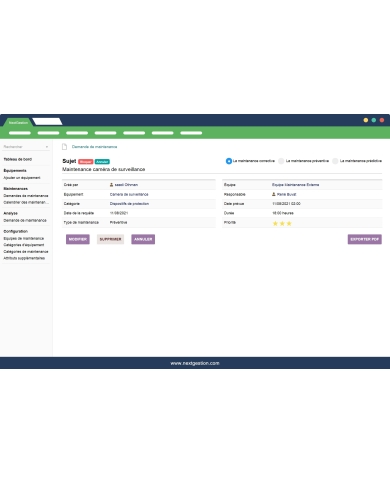Follow the Demande de maintenance breadcrumb link
This screenshot has width=390, height=484.
94,147
